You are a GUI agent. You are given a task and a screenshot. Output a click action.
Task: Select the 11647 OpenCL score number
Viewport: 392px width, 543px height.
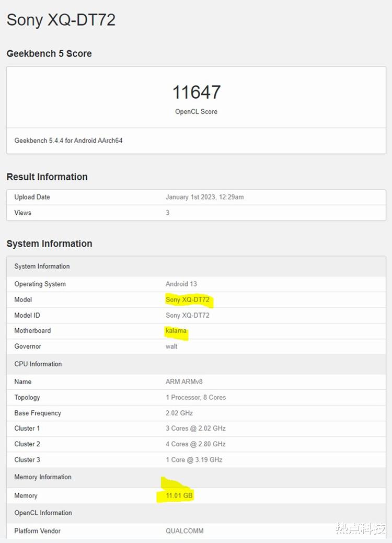pyautogui.click(x=197, y=93)
